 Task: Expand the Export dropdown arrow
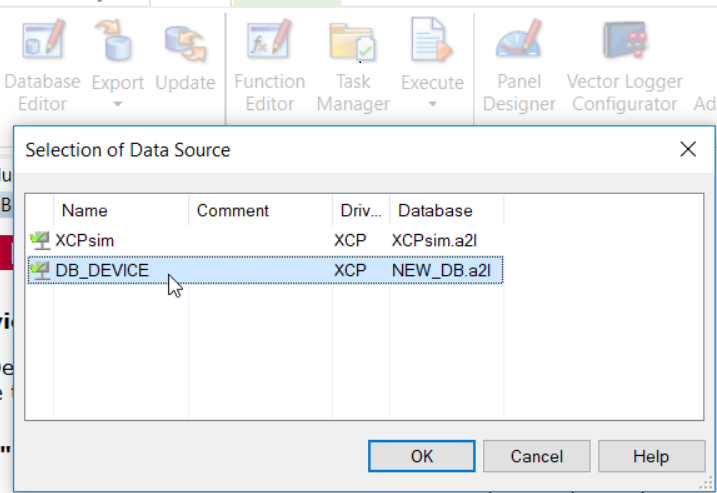click(x=118, y=104)
